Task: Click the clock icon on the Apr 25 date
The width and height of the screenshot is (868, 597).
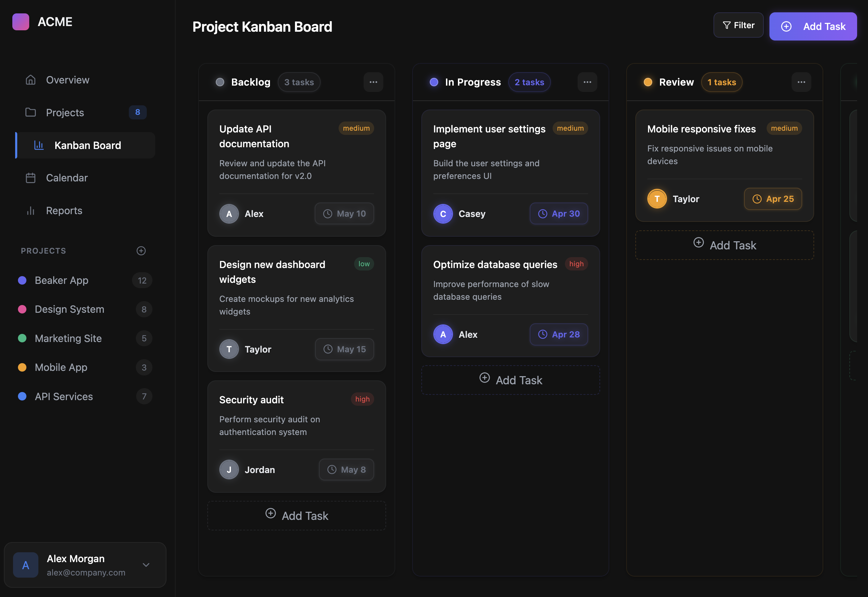Action: click(x=757, y=199)
